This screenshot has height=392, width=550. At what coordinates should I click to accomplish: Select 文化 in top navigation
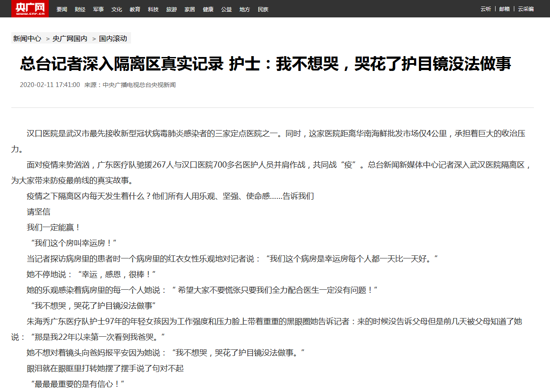tap(117, 9)
